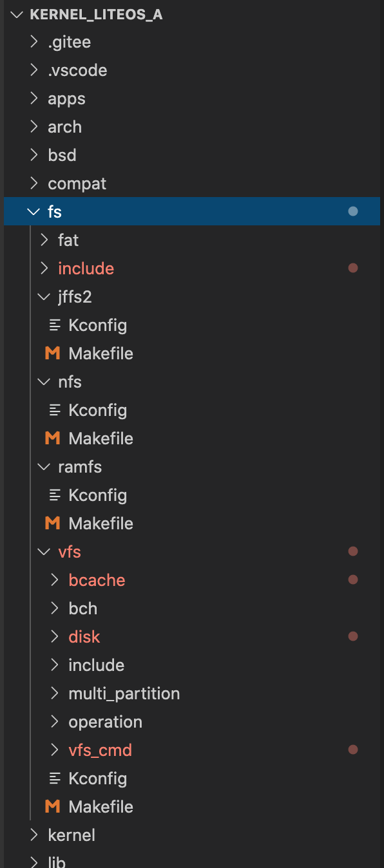Click the modified dot beside vfs_cmd
Screen dimensions: 384x868
coord(353,750)
